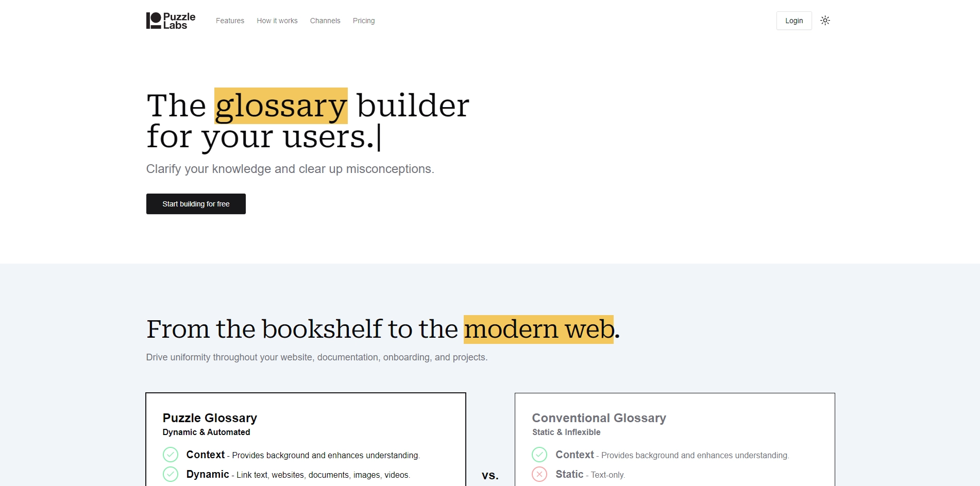Click green check icon beside Conventional Context

tap(539, 455)
